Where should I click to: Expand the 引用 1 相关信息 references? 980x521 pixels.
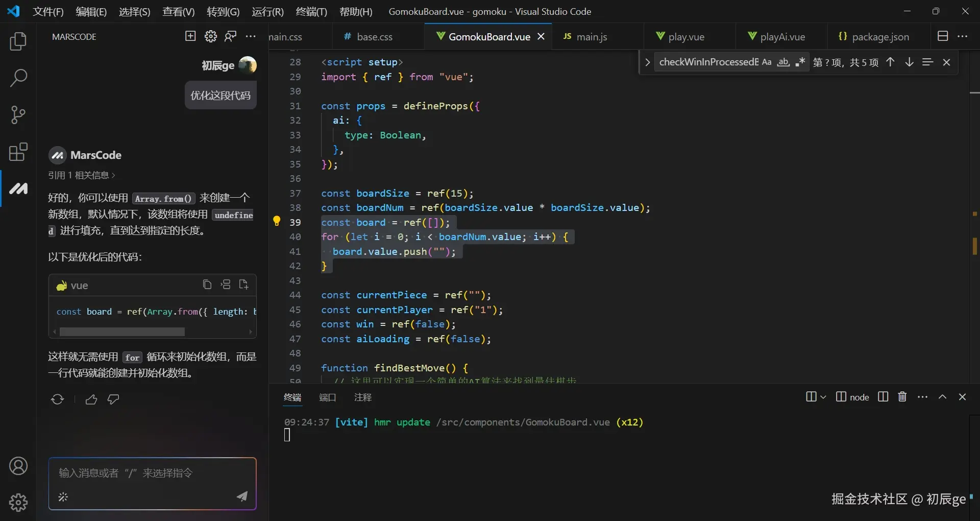click(82, 175)
